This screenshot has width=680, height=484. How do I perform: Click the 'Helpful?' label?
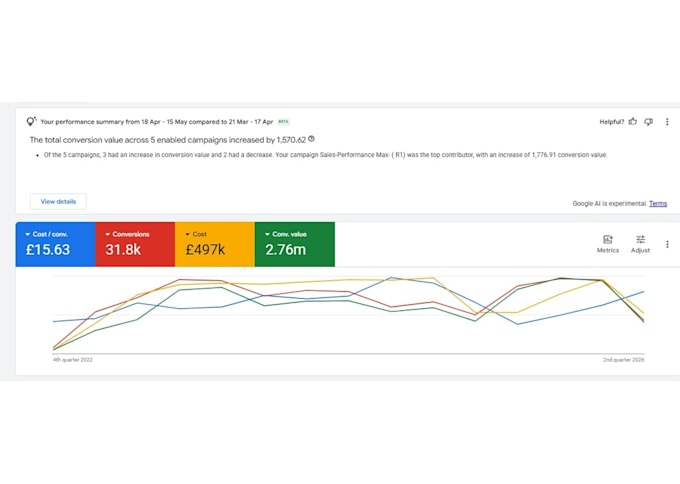point(611,122)
